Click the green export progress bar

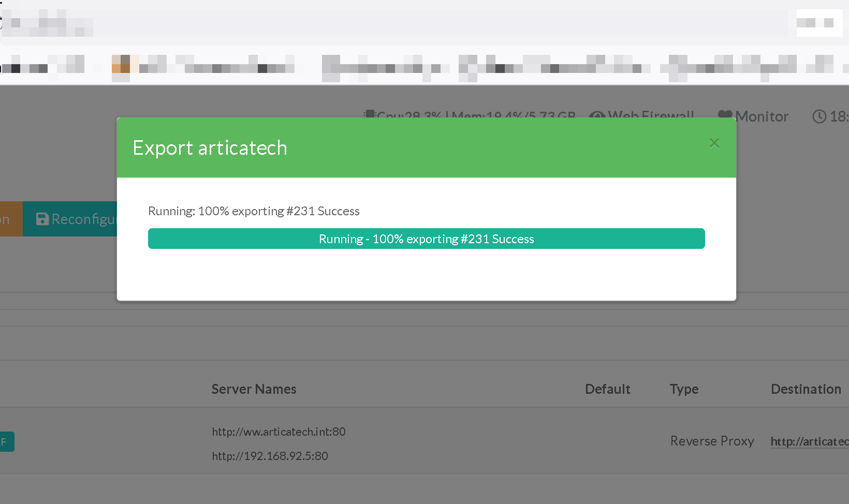coord(426,239)
